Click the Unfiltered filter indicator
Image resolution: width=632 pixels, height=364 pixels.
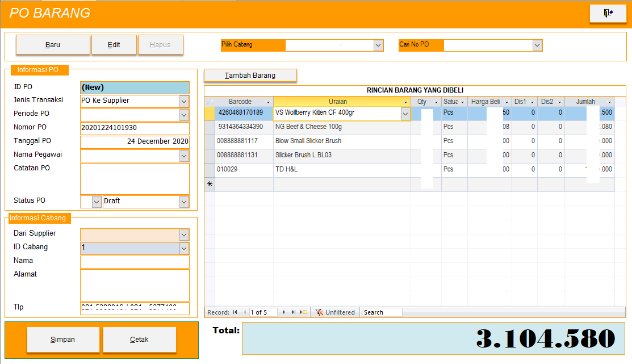coord(336,312)
